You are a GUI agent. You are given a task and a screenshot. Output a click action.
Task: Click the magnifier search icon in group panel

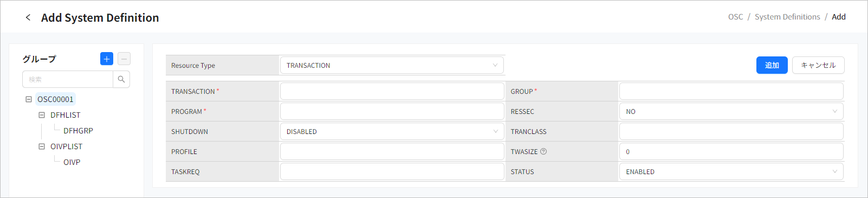pyautogui.click(x=121, y=79)
